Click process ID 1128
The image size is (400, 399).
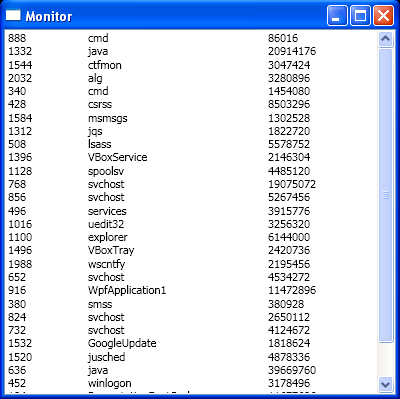[x=20, y=171]
